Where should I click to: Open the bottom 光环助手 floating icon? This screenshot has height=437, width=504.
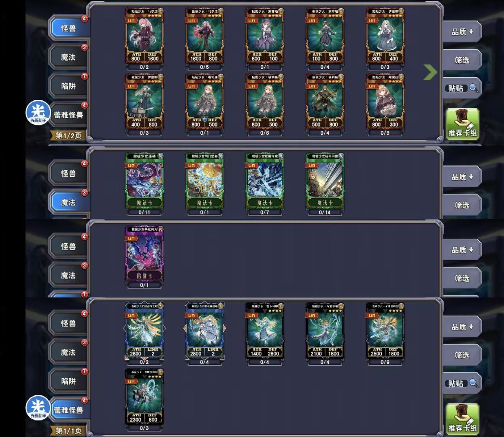point(38,407)
